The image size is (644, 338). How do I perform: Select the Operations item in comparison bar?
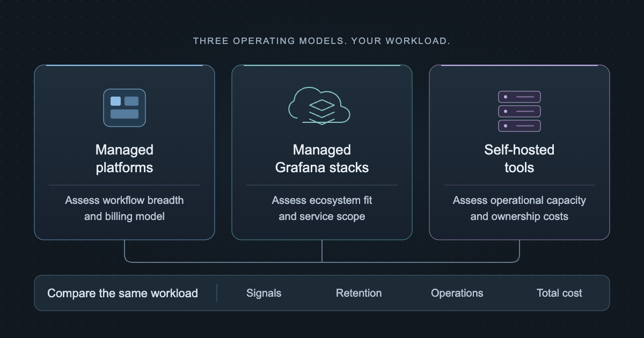tap(457, 293)
